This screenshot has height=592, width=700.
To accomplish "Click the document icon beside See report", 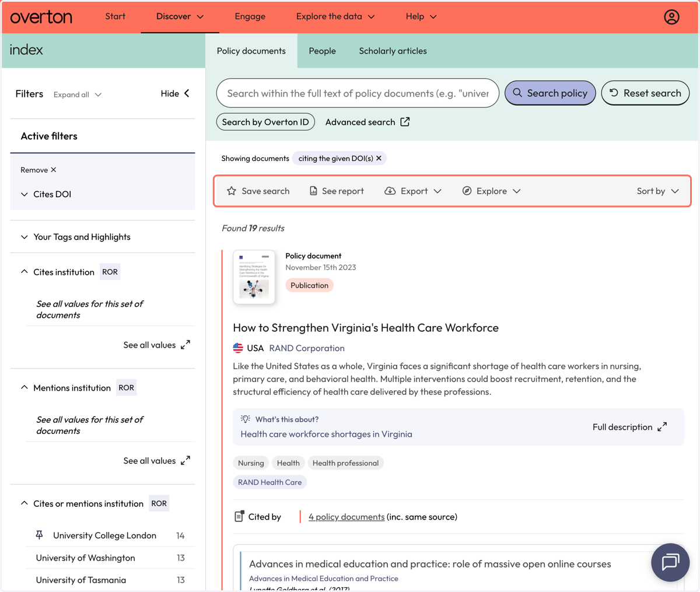I will point(313,191).
